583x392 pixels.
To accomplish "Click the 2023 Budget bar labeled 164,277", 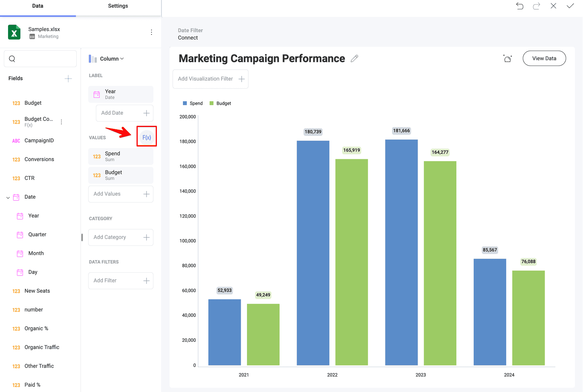I will pos(440,263).
